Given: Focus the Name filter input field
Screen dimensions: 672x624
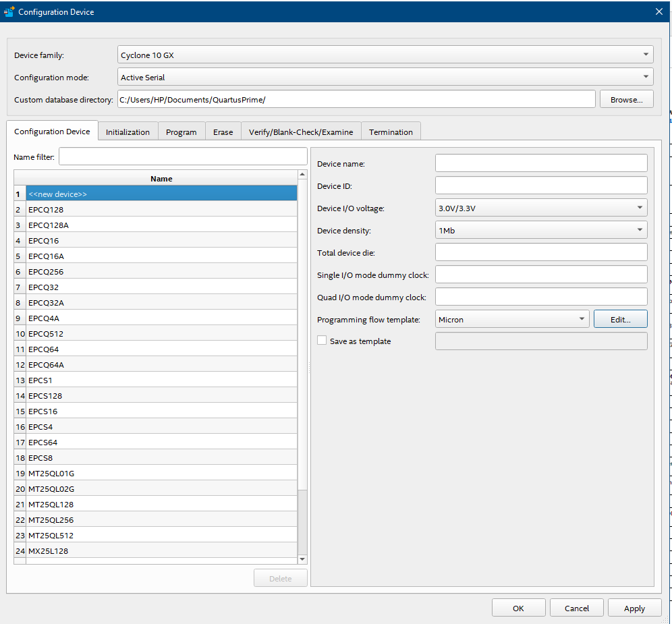Looking at the screenshot, I should [x=182, y=157].
